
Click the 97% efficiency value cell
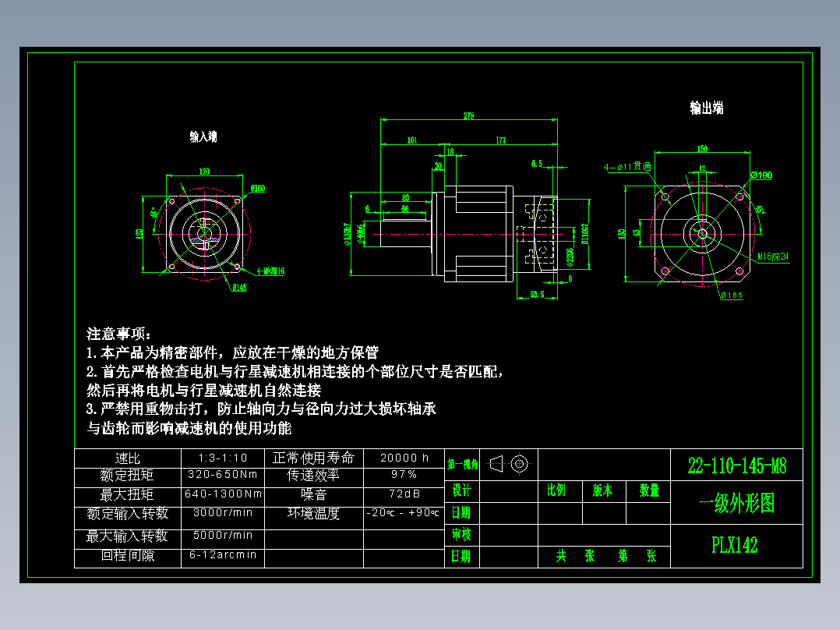402,475
